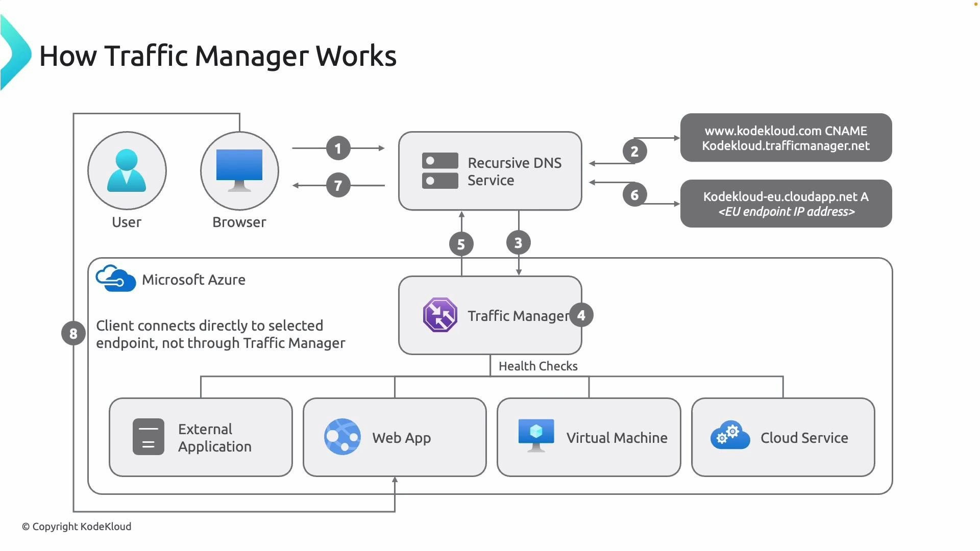This screenshot has height=551, width=980.
Task: Select the Kodekloud-eu.cloudapp.net A record box
Action: [786, 204]
